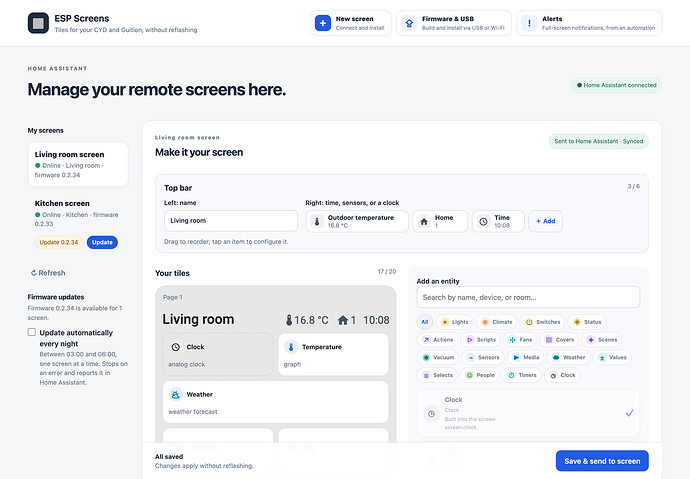Screen dimensions: 690x479
Task: Click the Refresh link
Action: (x=48, y=273)
